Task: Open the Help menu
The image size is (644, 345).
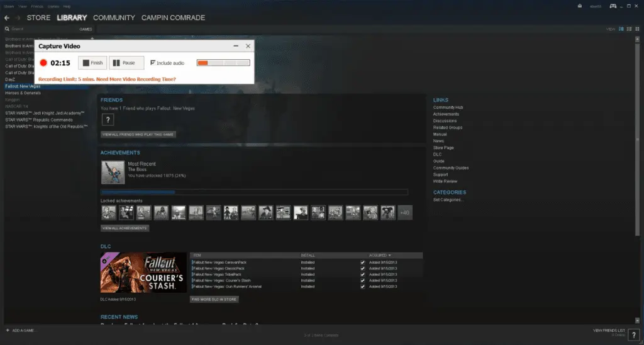Action: tap(67, 6)
